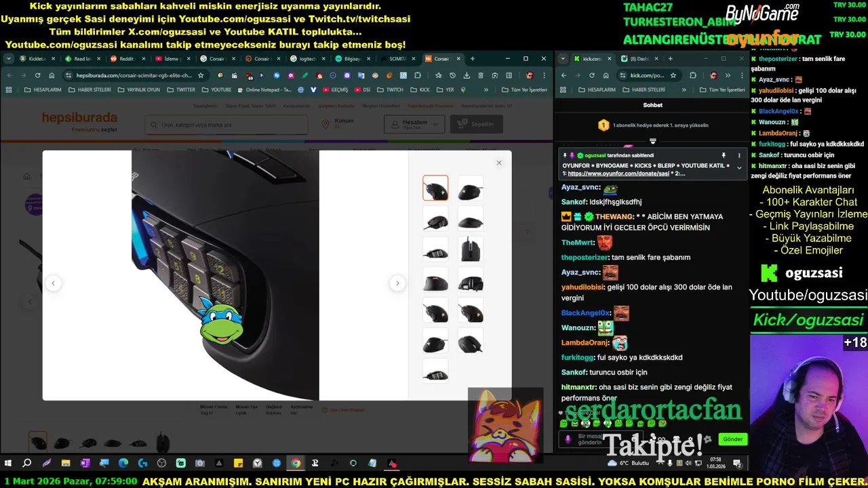Open Windows Start menu
The image size is (868, 488).
pyautogui.click(x=8, y=464)
